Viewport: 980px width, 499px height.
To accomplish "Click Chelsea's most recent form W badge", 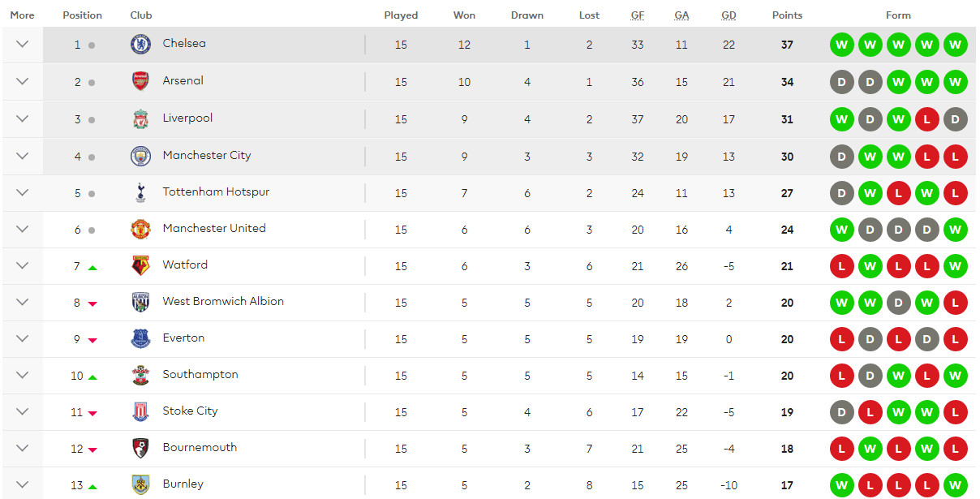I will (x=956, y=45).
